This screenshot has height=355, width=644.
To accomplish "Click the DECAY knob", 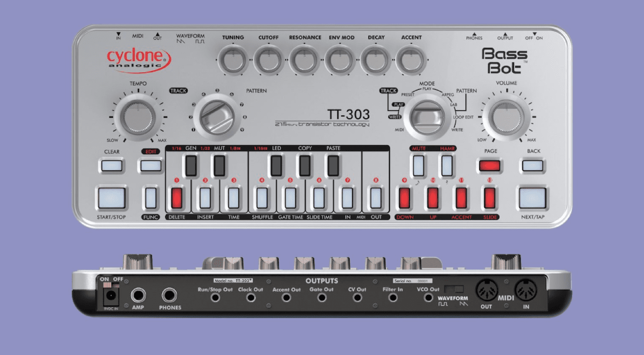I will point(376,60).
